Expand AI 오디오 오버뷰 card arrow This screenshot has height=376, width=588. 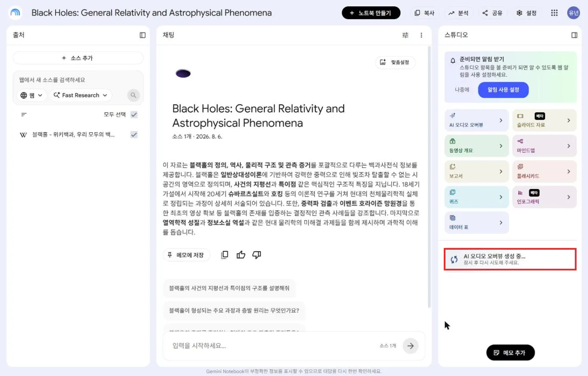[x=501, y=120]
